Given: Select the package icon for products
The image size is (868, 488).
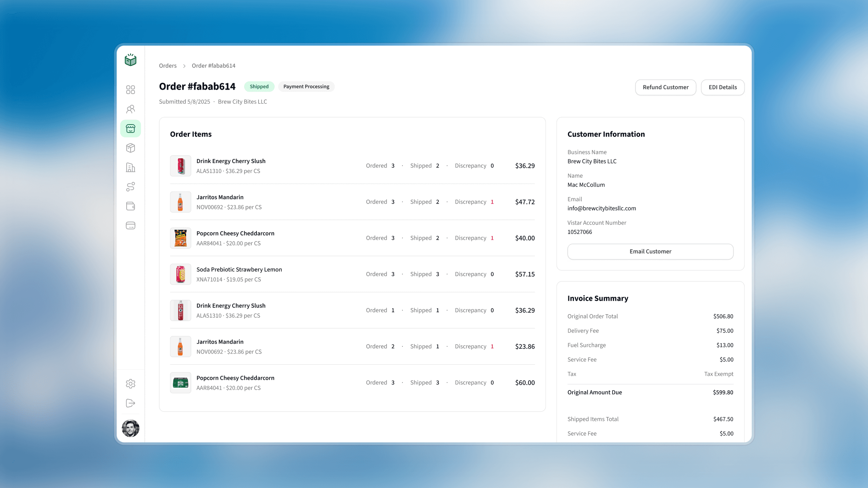Looking at the screenshot, I should coord(131,148).
